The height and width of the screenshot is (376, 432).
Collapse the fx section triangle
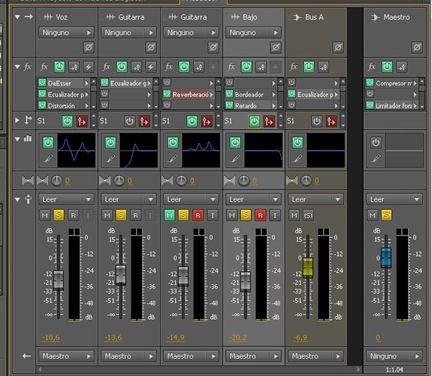click(17, 67)
